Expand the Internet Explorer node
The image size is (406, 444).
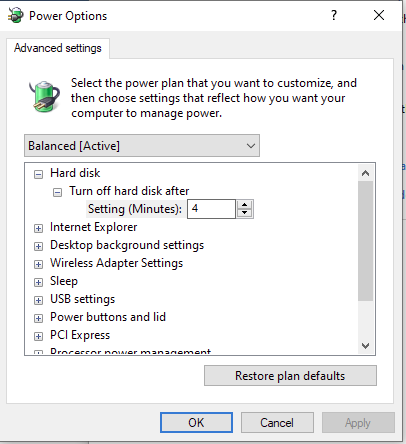pyautogui.click(x=38, y=228)
